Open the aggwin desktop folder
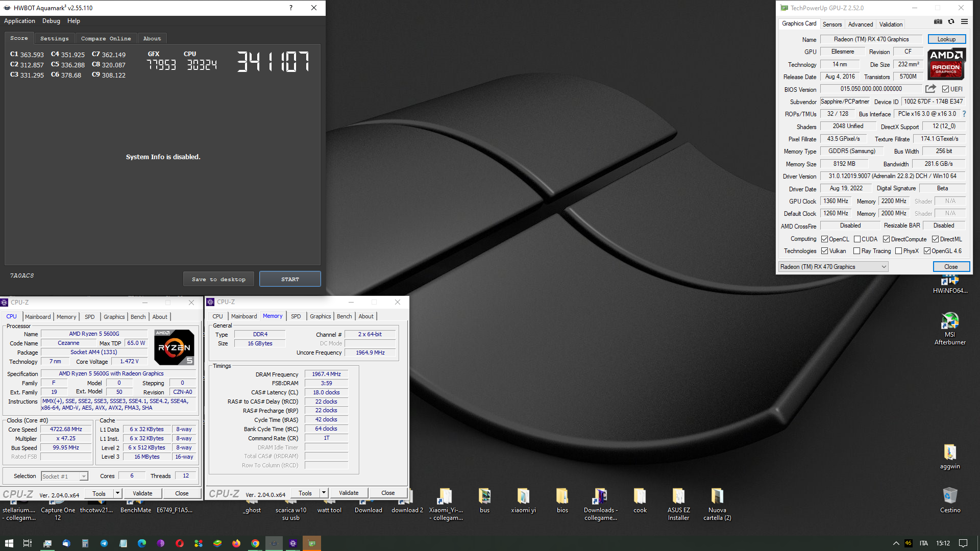Viewport: 980px width, 551px height. coord(950,456)
